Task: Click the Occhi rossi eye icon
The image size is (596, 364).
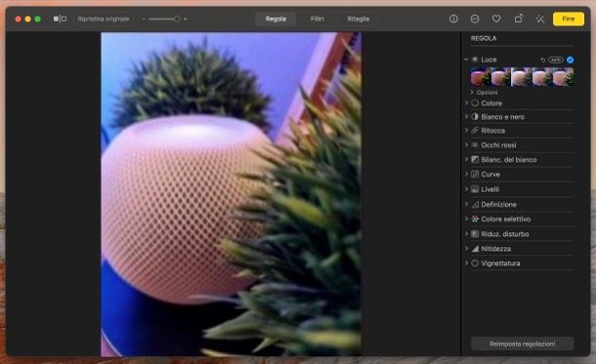Action: click(x=475, y=144)
